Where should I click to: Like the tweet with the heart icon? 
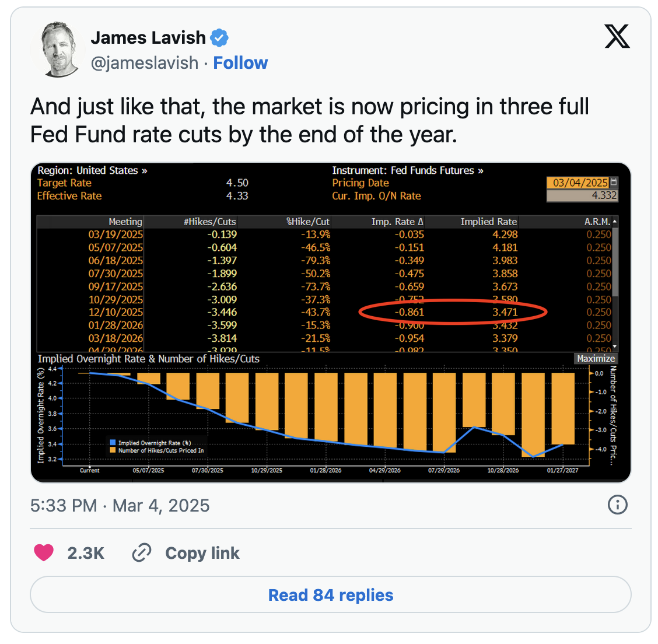(44, 552)
